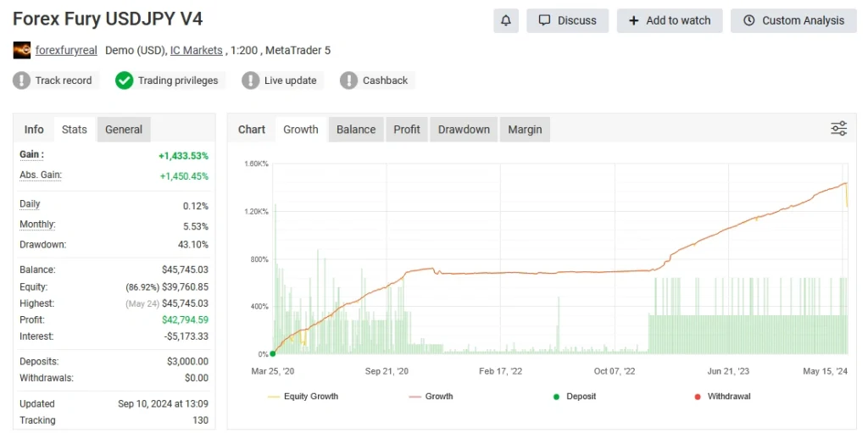Select the Balance chart tab
Image resolution: width=868 pixels, height=433 pixels.
(x=356, y=130)
